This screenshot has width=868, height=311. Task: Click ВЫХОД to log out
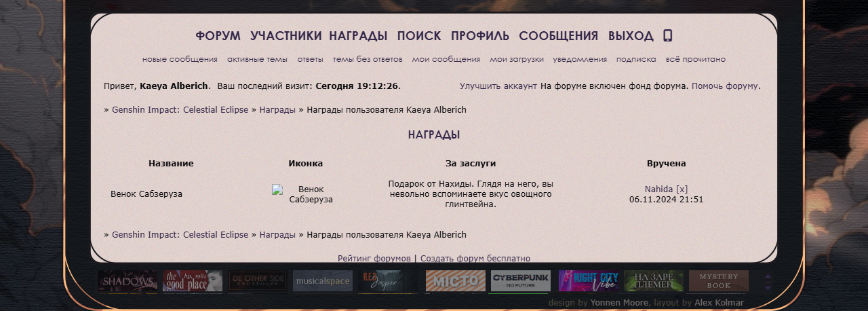(631, 36)
